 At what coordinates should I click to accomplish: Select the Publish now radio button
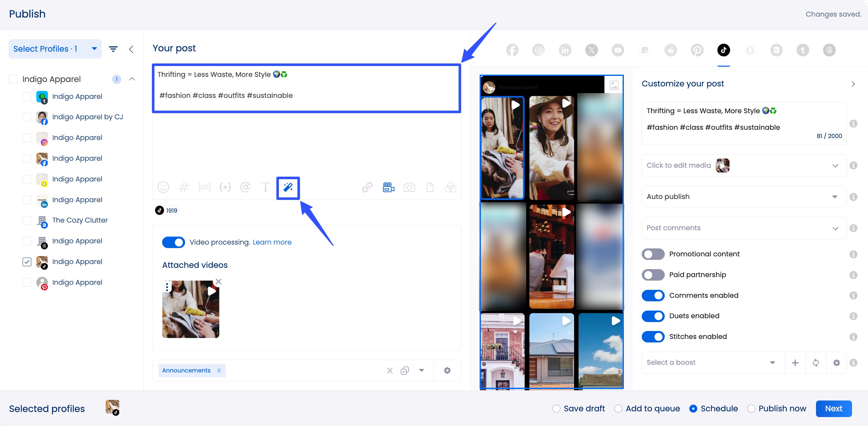tap(751, 408)
